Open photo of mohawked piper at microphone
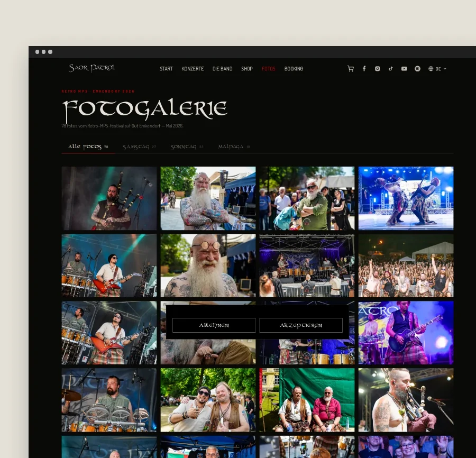476x458 pixels. click(x=406, y=400)
